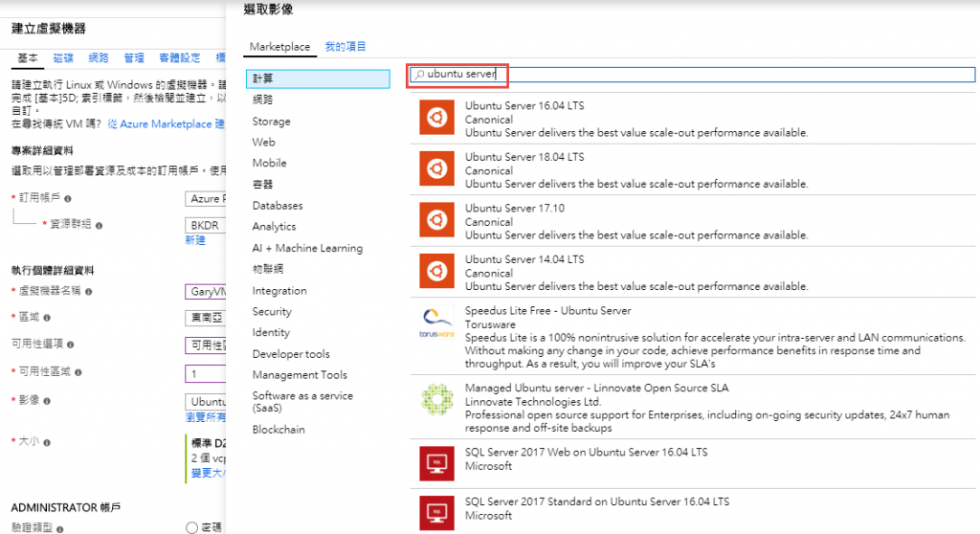The height and width of the screenshot is (534, 980).
Task: Select the 管理 tab
Action: pos(134,58)
